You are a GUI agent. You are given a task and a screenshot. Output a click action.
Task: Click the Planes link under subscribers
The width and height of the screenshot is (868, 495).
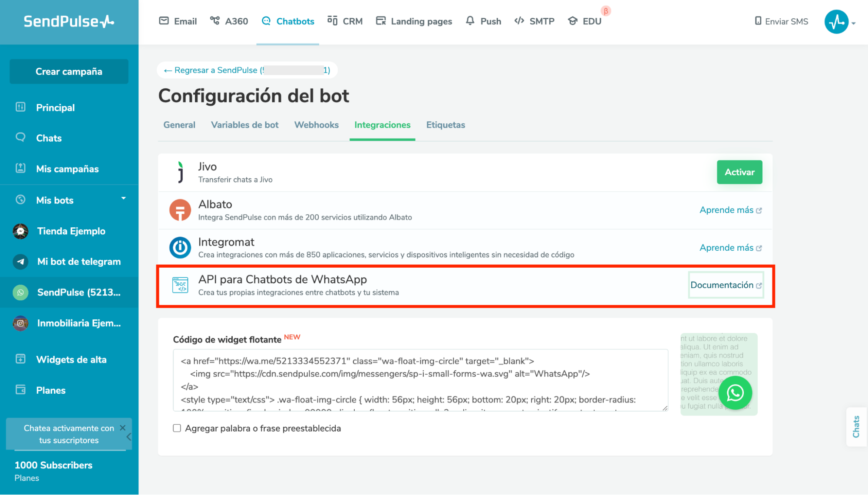26,478
